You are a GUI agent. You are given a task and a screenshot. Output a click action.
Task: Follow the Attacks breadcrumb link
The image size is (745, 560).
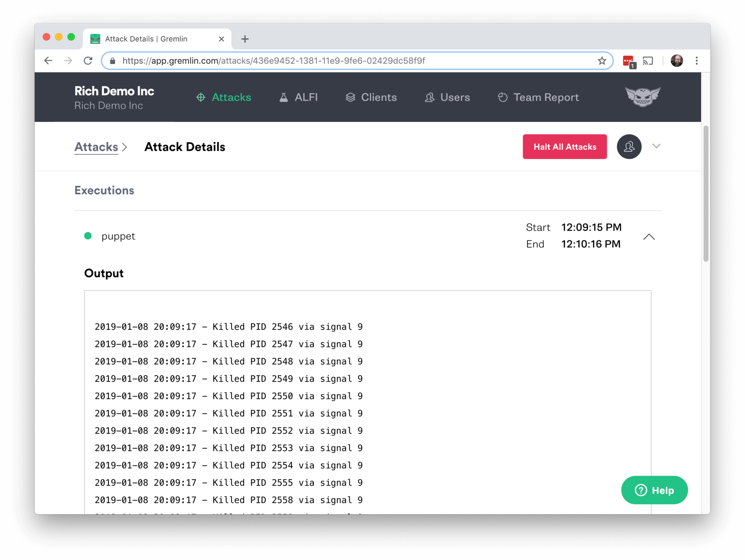coord(96,147)
